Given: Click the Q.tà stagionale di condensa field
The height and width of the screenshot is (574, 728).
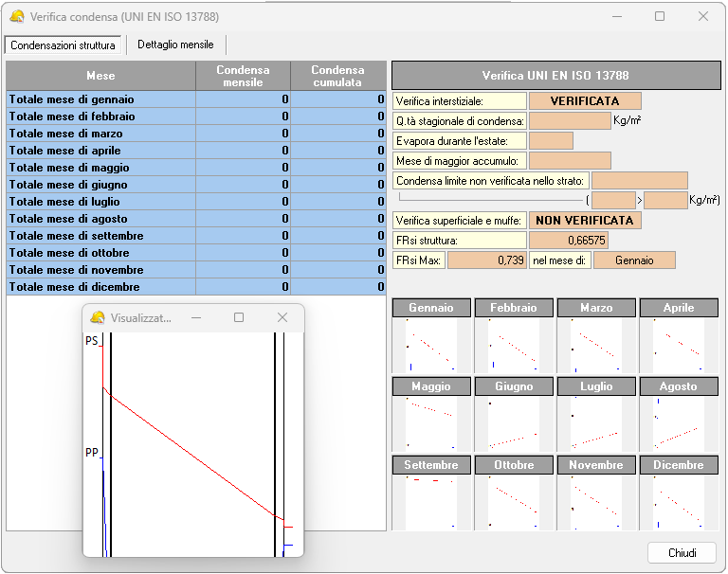Looking at the screenshot, I should (570, 121).
